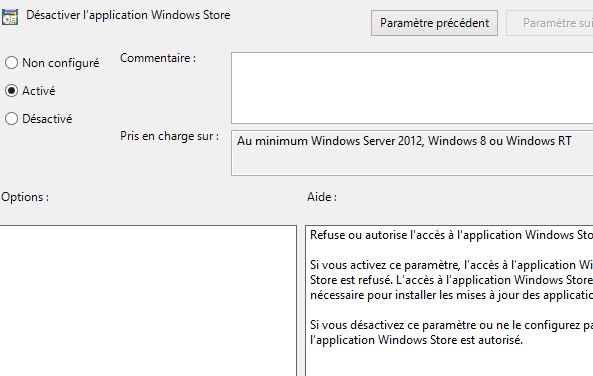
Task: Click the 'Désactiver l'application Windows Store' title
Action: tap(128, 15)
